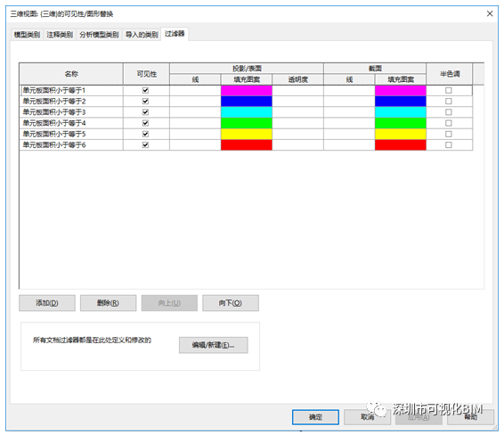Confirm with the 确定 button

(315, 417)
